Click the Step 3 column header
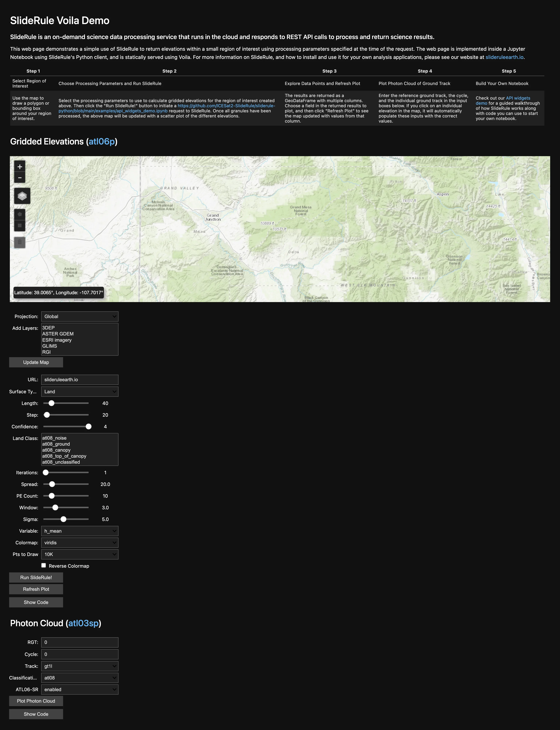560x730 pixels. (x=329, y=71)
